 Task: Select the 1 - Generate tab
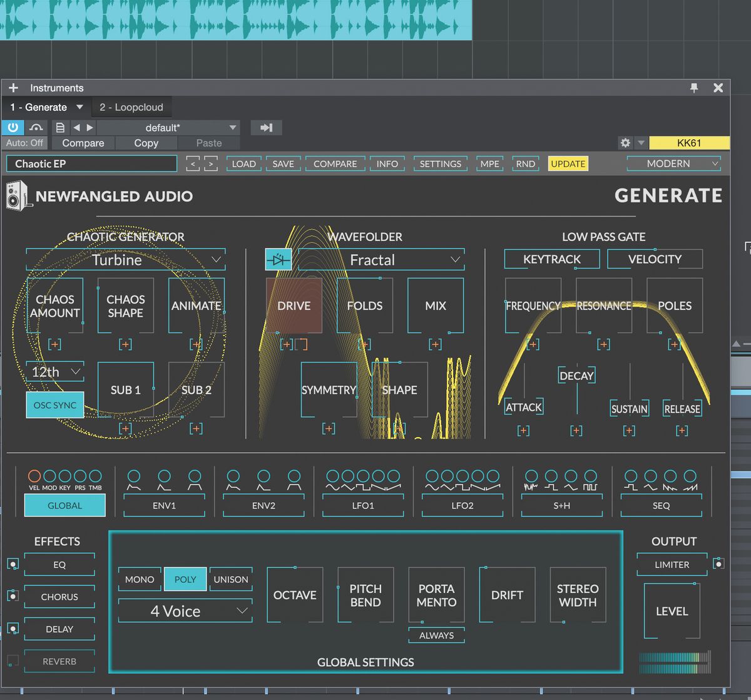point(40,106)
